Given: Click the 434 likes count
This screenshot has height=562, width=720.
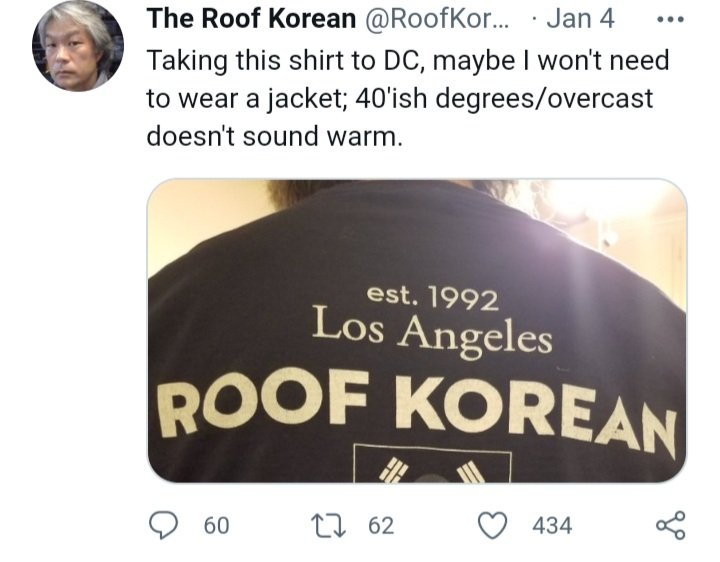Looking at the screenshot, I should 552,525.
